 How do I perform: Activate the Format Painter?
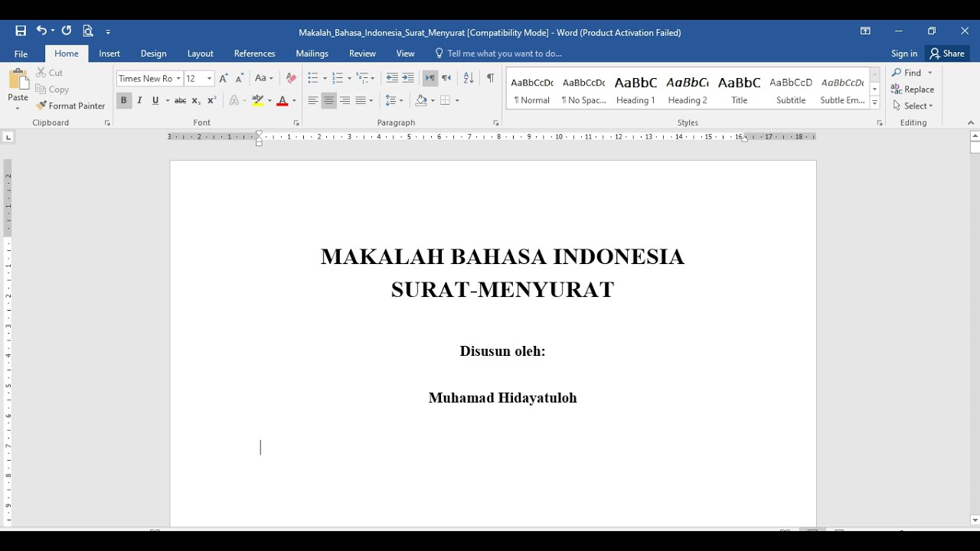70,106
